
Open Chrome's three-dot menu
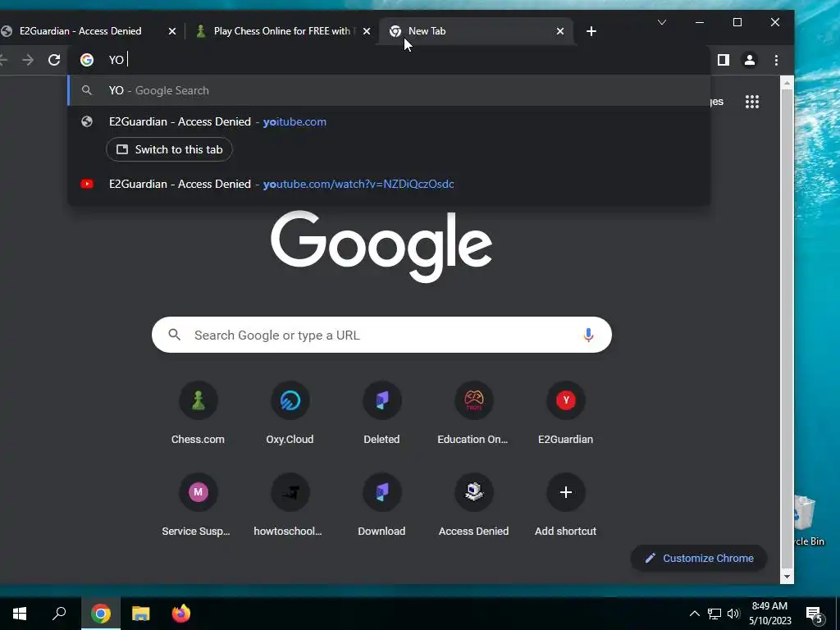click(776, 60)
